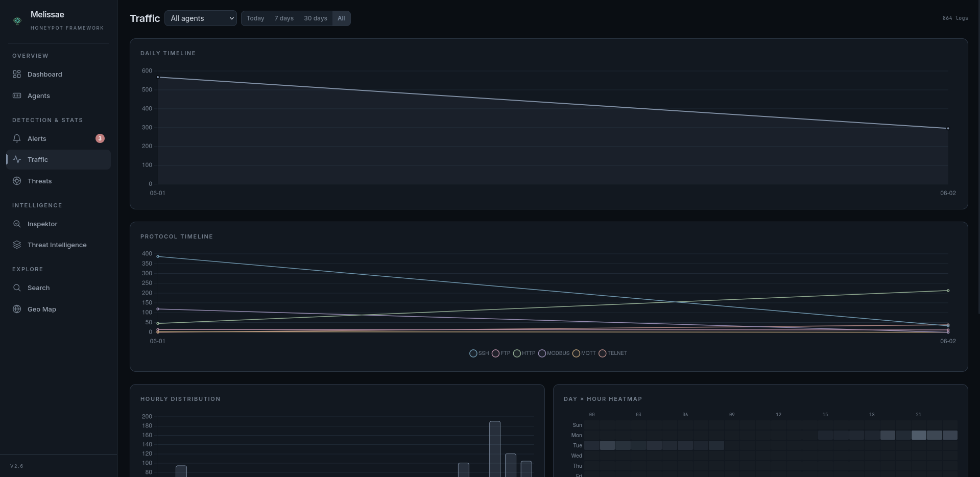Navigate to Threats
The width and height of the screenshot is (980, 477).
59,181
